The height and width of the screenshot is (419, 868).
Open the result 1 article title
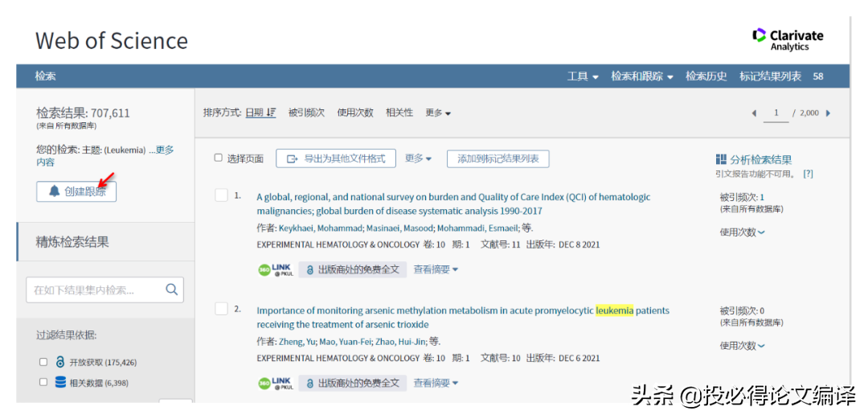point(453,204)
